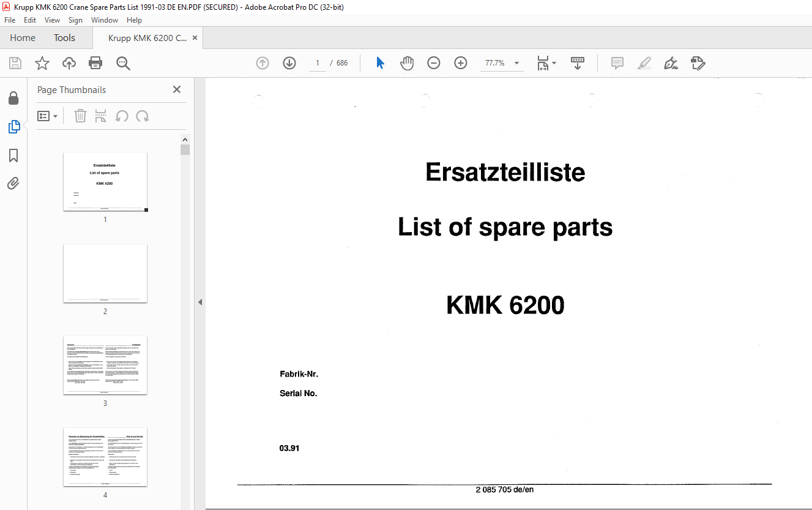
Task: Toggle the Page Thumbnails sidebar icon
Action: tap(13, 127)
